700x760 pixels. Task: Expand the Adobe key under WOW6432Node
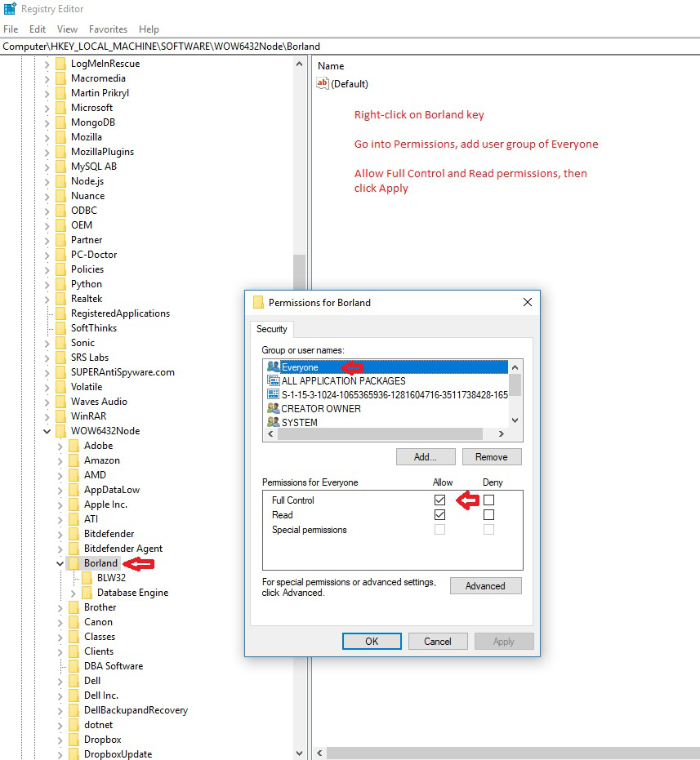(60, 446)
